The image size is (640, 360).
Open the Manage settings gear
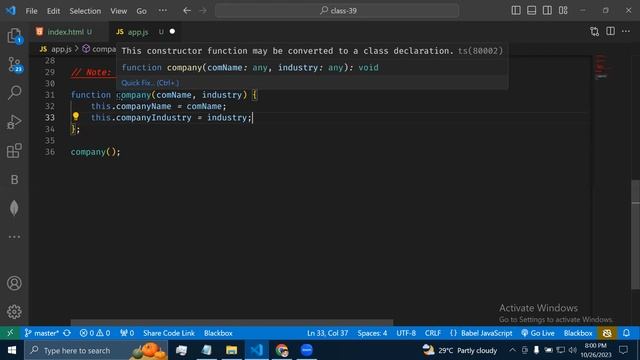[x=14, y=311]
